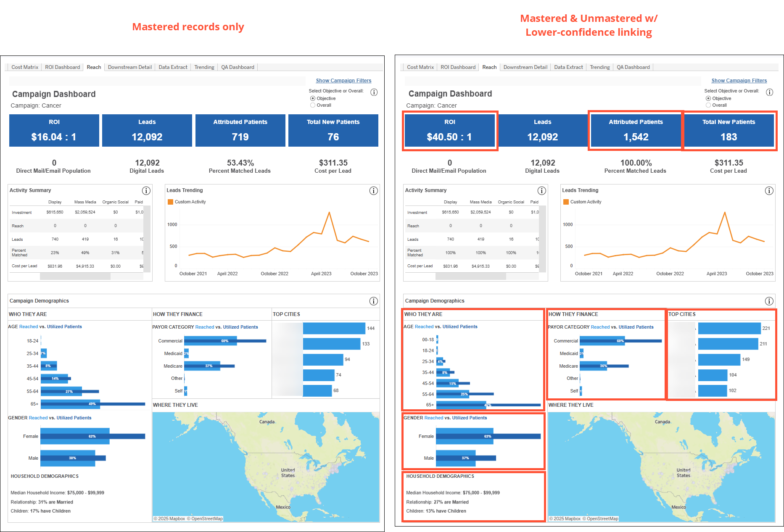The width and height of the screenshot is (784, 532).
Task: Click info icon beside Objective selector in Mastered-only dashboard
Action: (x=374, y=92)
